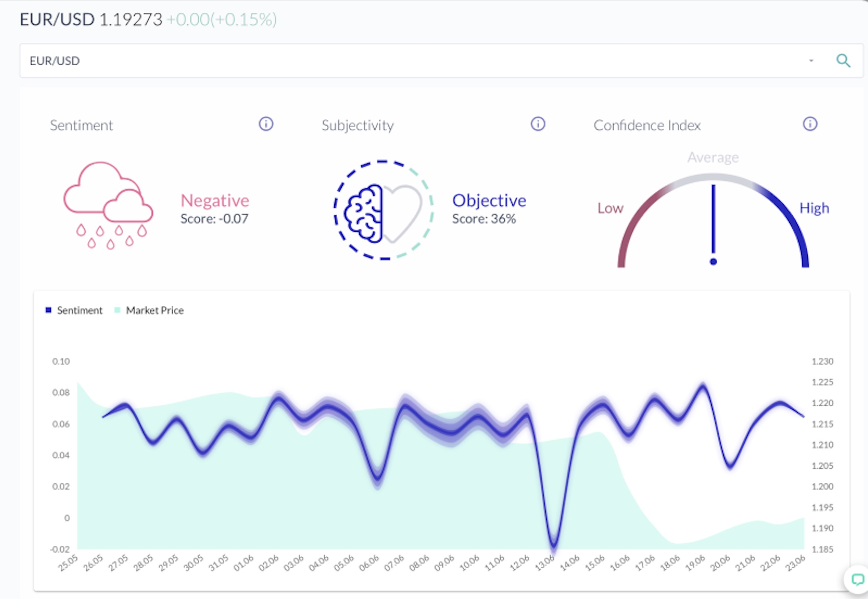
Task: Click the 1.185 price axis label
Action: (822, 549)
